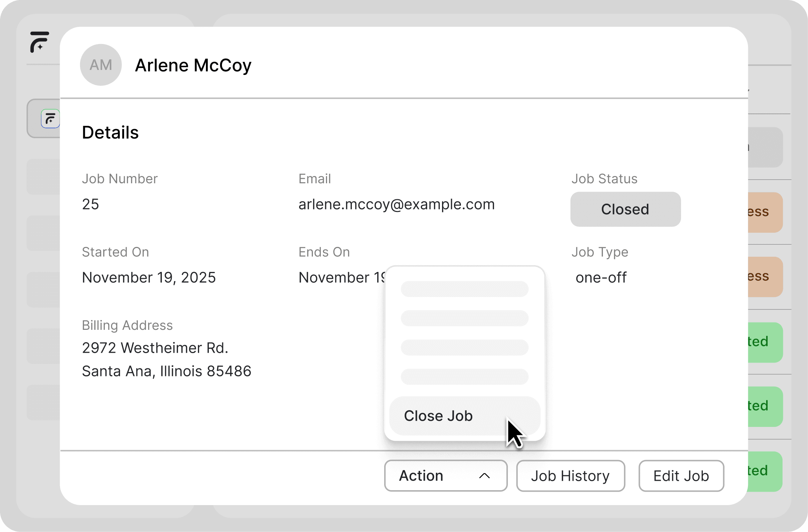Click third placeholder menu item
This screenshot has width=808, height=532.
(x=464, y=348)
